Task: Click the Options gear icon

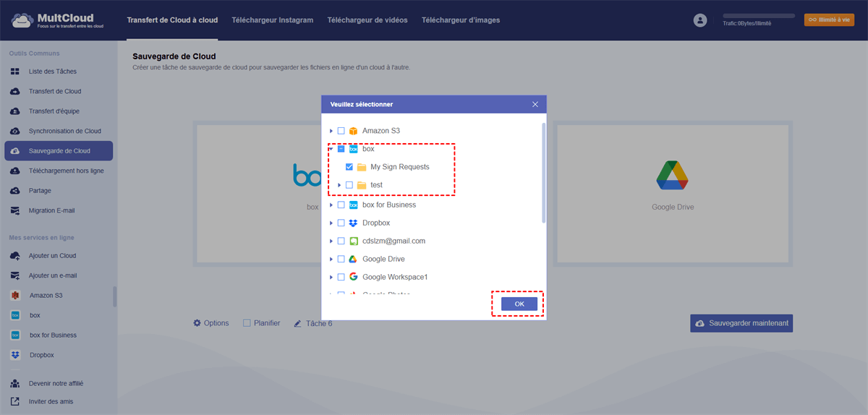Action: coord(197,323)
